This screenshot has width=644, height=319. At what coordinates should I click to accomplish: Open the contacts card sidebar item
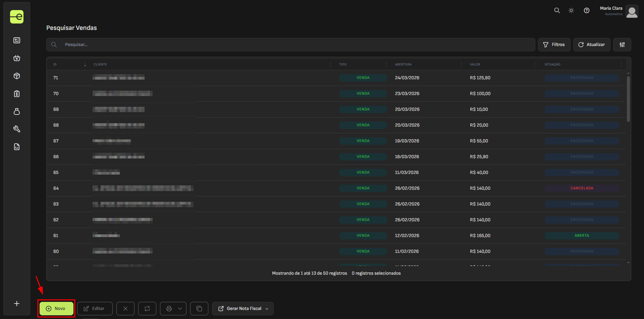[x=17, y=40]
